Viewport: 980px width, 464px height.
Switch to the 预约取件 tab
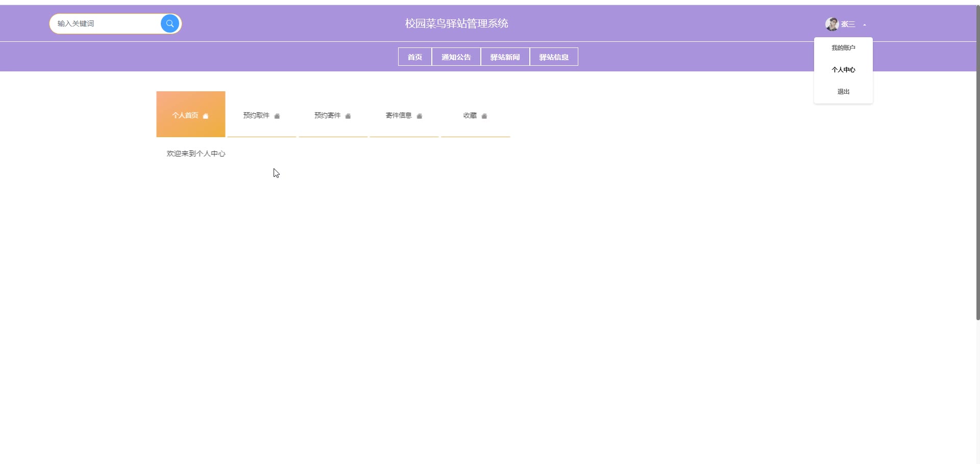click(x=262, y=114)
